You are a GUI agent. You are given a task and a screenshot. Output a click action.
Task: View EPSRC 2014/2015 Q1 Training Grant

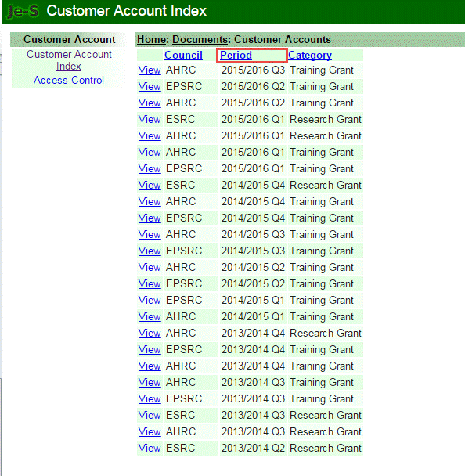click(150, 300)
